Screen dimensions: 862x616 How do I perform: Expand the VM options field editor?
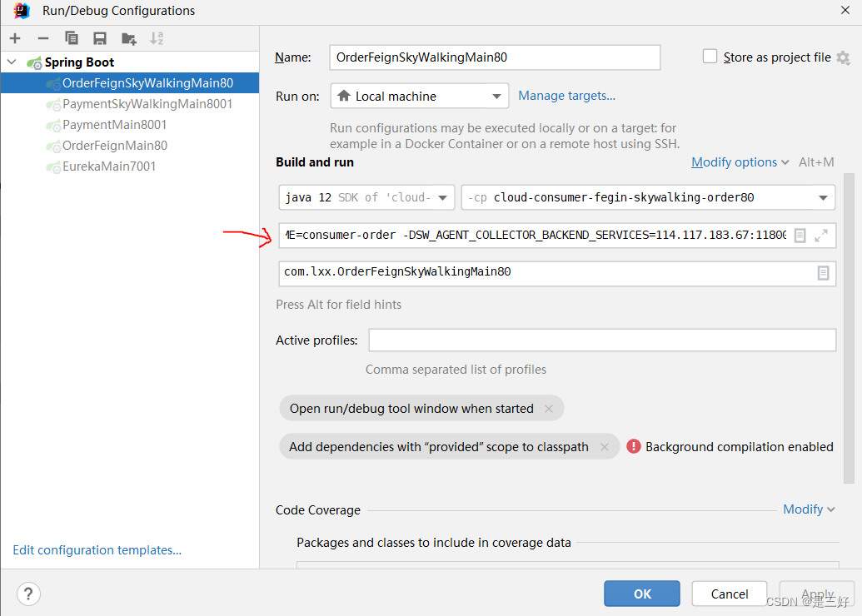(x=821, y=236)
